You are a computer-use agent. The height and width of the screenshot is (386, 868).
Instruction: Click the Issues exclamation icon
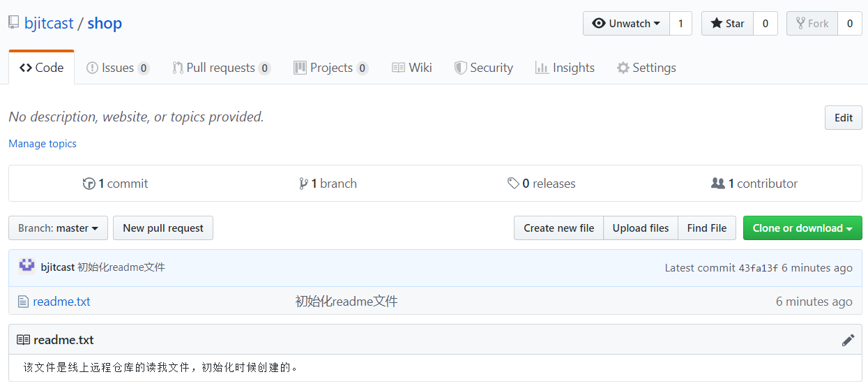pos(92,68)
